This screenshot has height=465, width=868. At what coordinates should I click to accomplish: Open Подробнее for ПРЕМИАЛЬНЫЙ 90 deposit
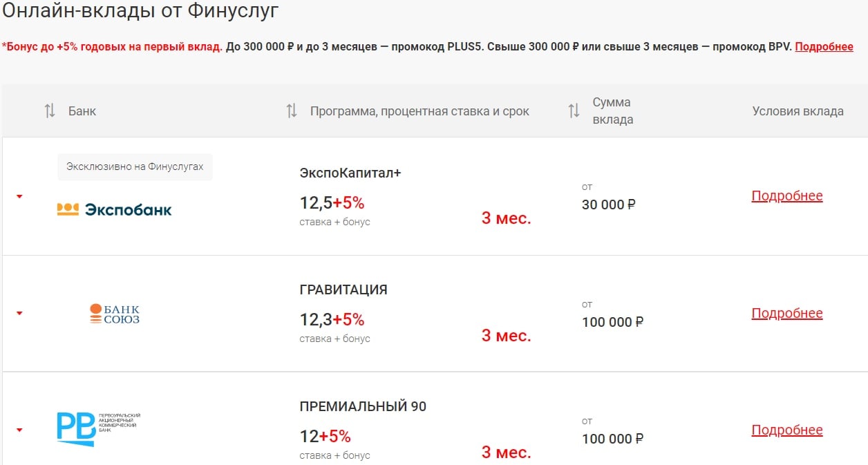786,430
